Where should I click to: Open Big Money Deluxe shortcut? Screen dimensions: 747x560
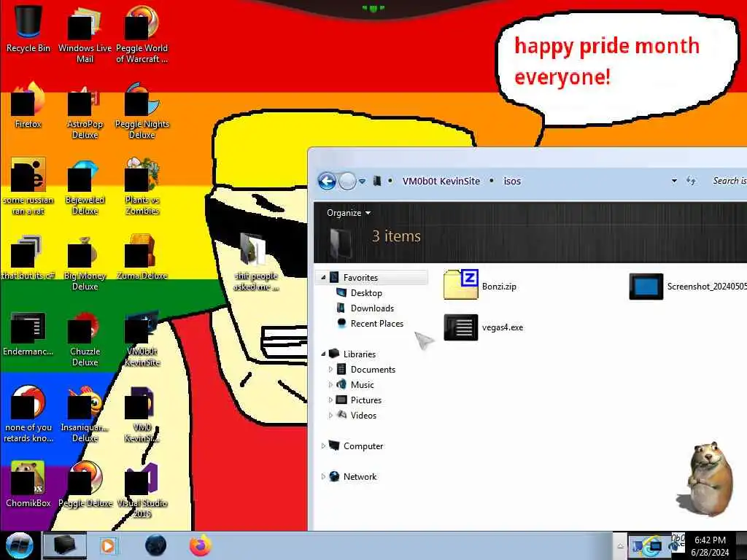coord(85,262)
